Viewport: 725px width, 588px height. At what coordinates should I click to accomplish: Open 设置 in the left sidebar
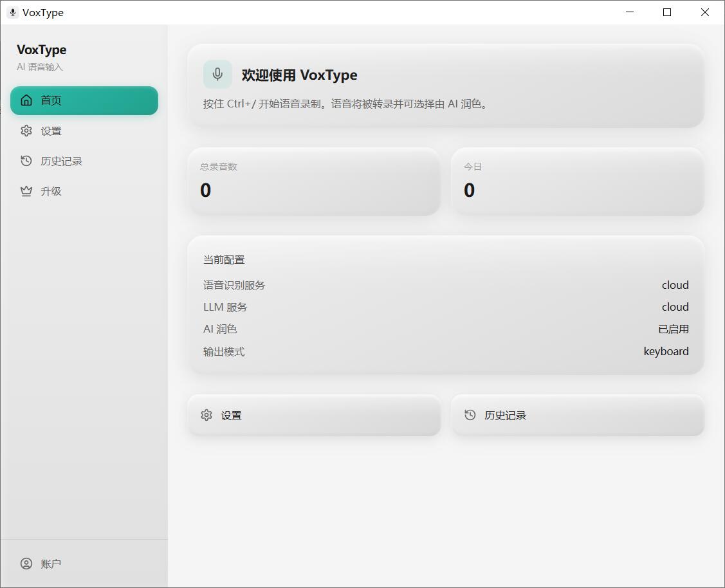[84, 131]
